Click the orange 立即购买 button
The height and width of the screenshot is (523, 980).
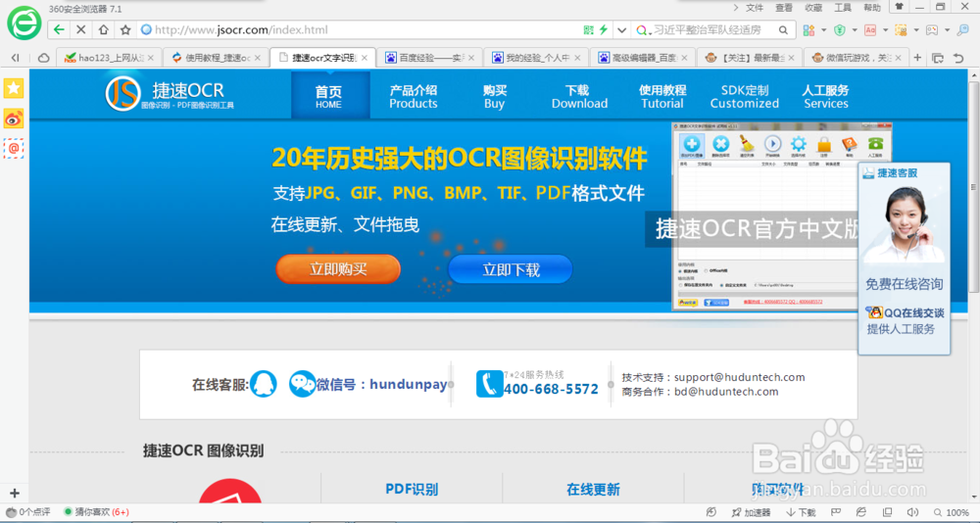pyautogui.click(x=338, y=269)
